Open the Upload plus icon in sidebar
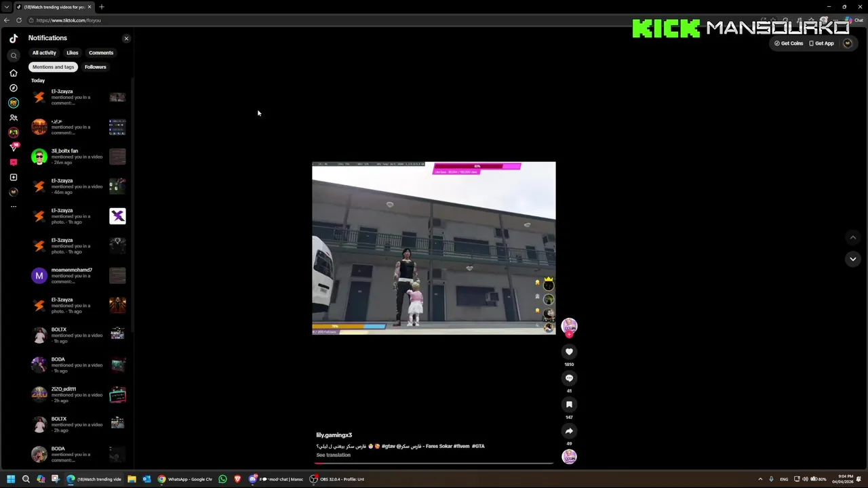 (x=14, y=177)
